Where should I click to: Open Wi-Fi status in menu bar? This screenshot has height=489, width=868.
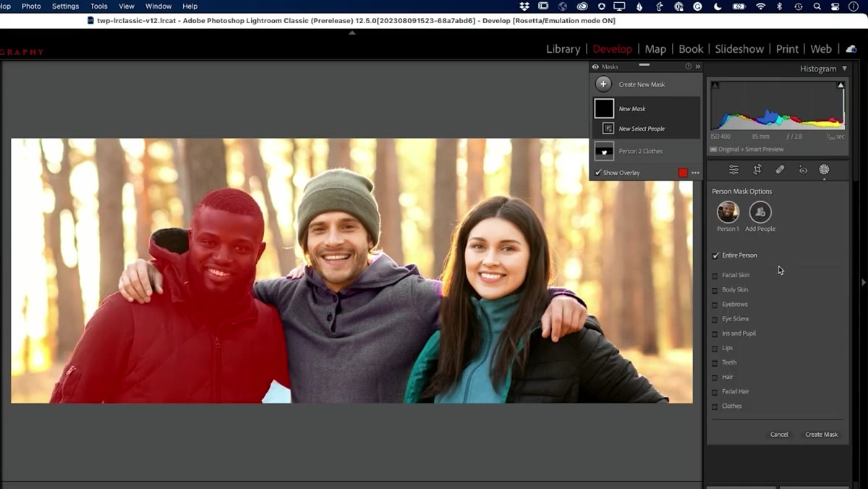point(760,7)
